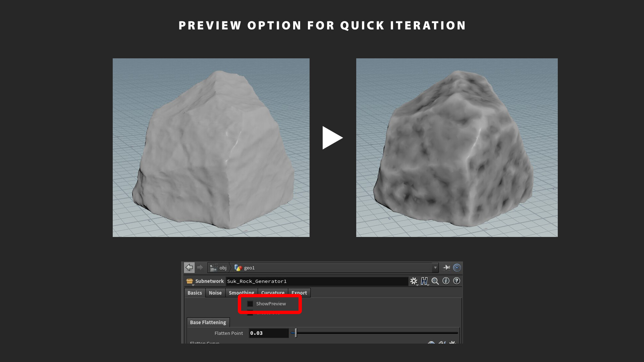Click the plain grey rock preview image
The height and width of the screenshot is (362, 644).
[x=211, y=147]
